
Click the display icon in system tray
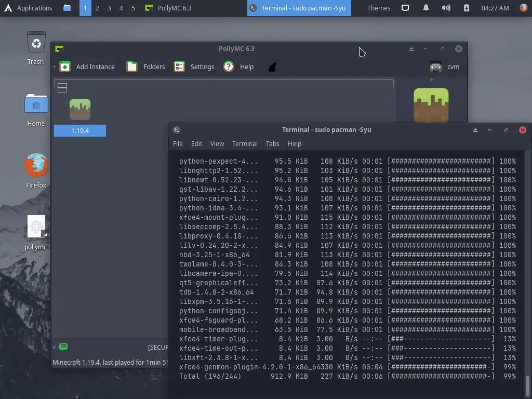click(405, 8)
